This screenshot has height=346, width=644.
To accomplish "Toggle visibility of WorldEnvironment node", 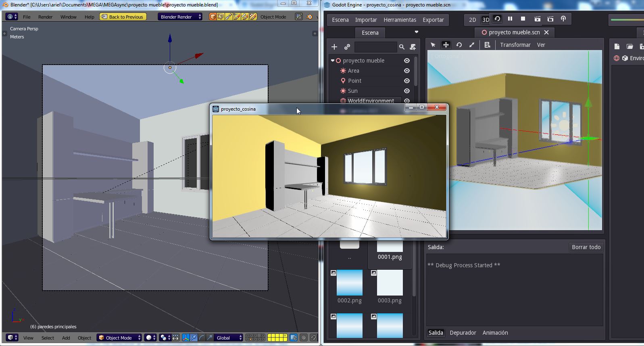I will coord(407,101).
